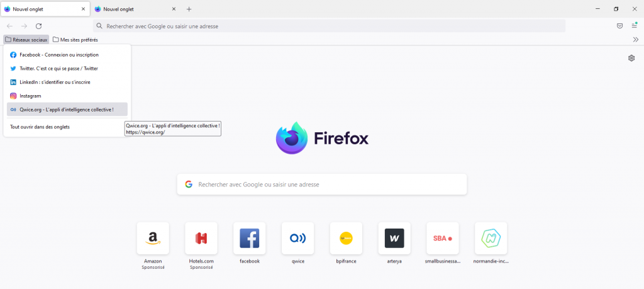Open the Instagram bookmark
644x289 pixels.
(x=30, y=96)
